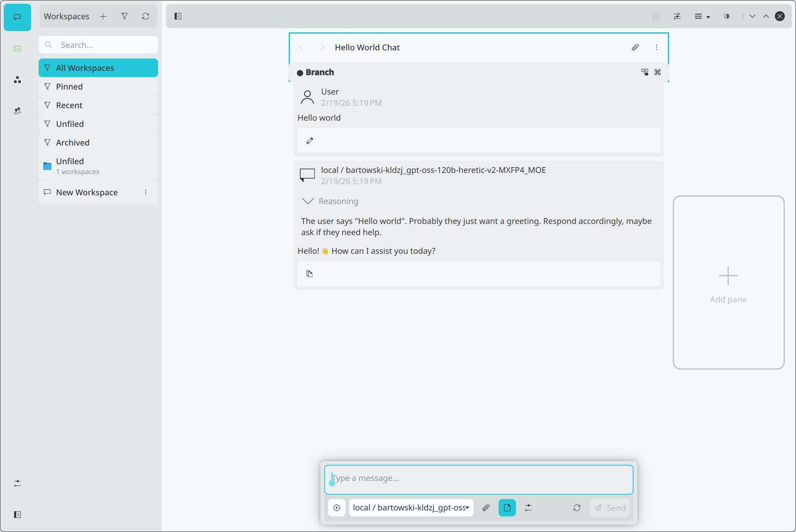Click the command icon in Branch bar
The width and height of the screenshot is (796, 532).
tap(658, 72)
